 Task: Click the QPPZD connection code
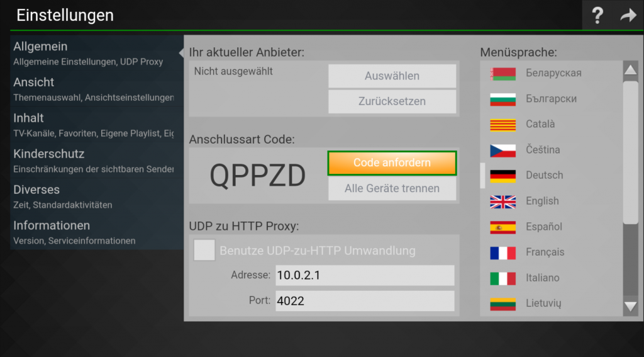coord(257,176)
